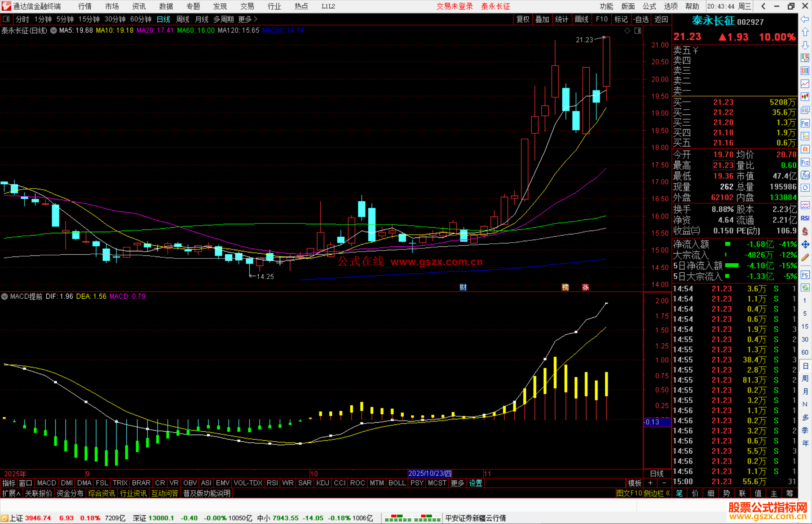Select the pencil drawing tool icon

click(805, 257)
